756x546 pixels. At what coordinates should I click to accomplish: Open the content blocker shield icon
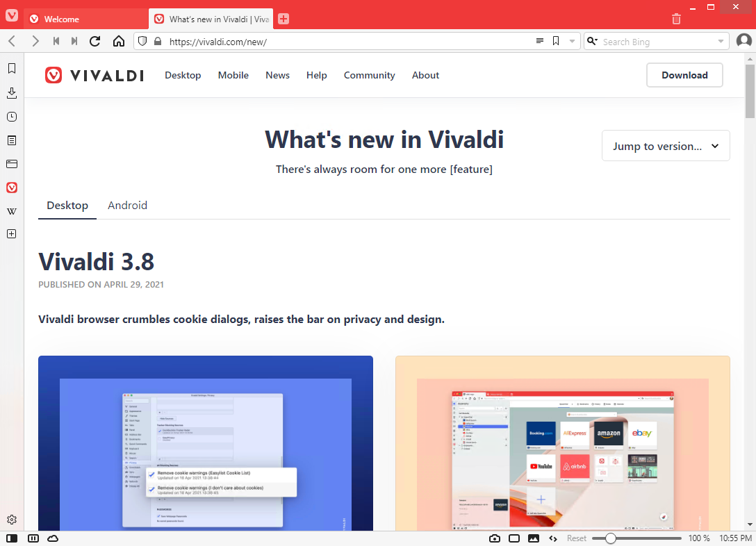click(x=142, y=42)
